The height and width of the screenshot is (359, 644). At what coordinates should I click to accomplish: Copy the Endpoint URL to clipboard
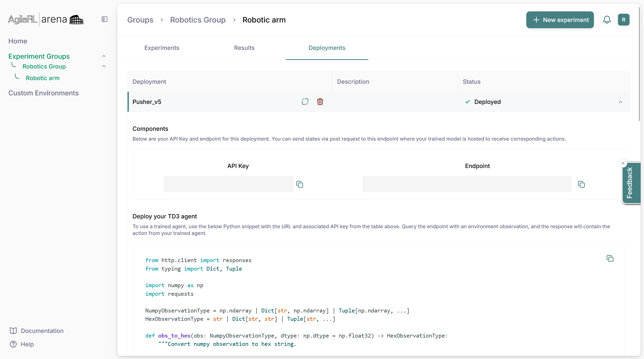pos(581,184)
